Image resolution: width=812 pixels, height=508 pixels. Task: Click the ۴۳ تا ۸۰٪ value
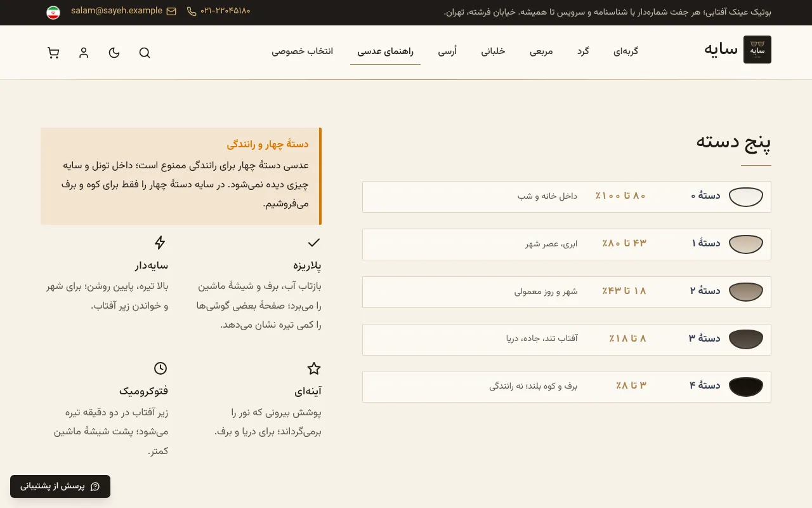tap(624, 243)
